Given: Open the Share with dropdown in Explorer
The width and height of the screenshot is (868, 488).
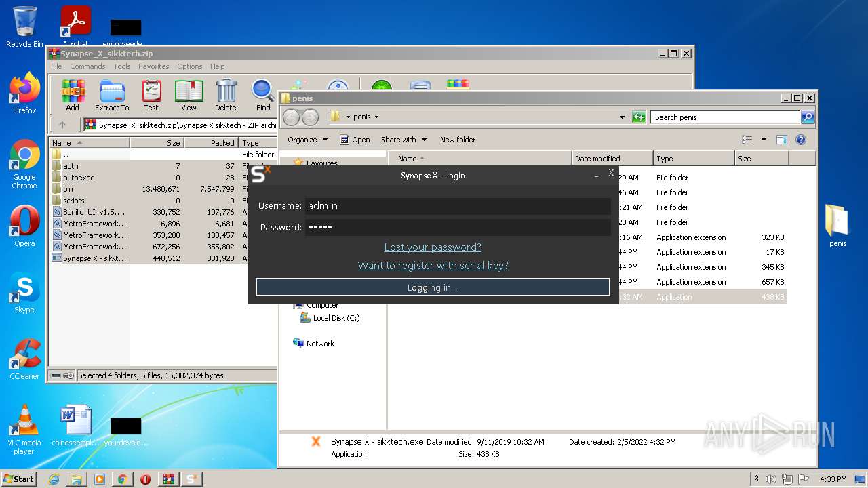Looking at the screenshot, I should (x=404, y=140).
